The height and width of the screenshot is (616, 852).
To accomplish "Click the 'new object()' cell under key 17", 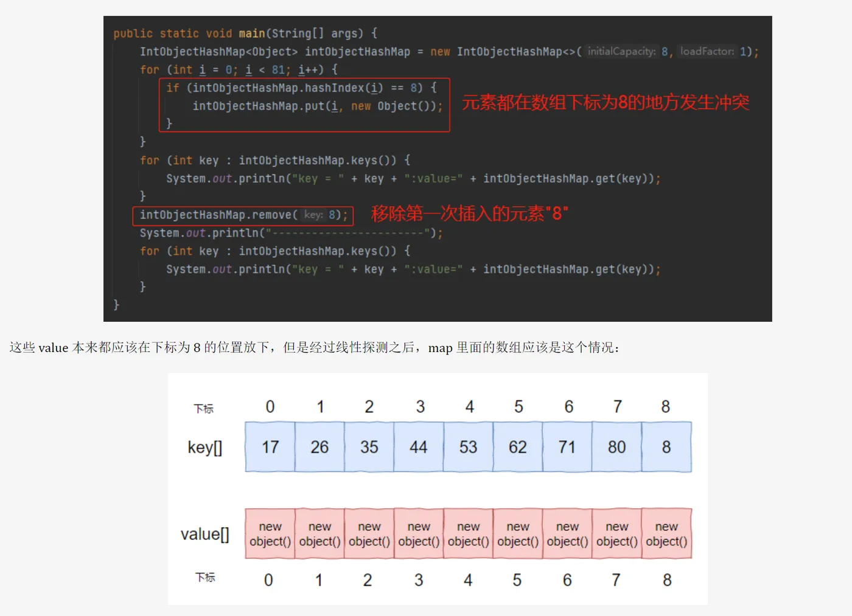I will (x=270, y=534).
